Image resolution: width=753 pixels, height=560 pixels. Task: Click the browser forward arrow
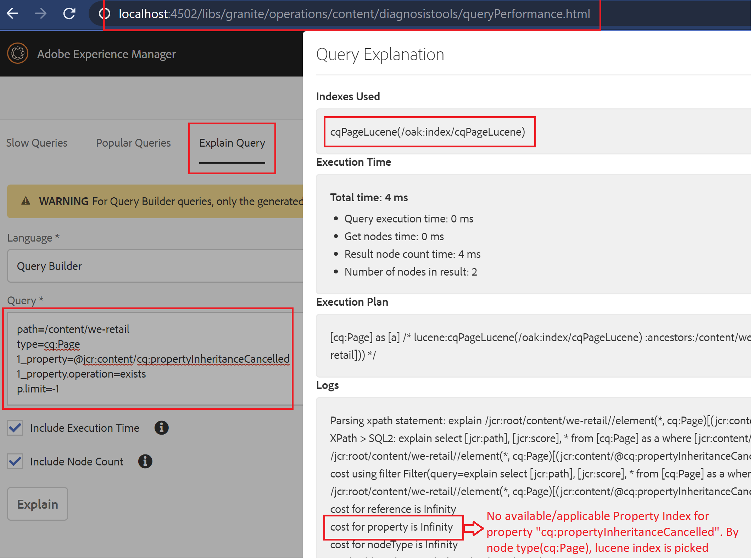click(x=41, y=13)
